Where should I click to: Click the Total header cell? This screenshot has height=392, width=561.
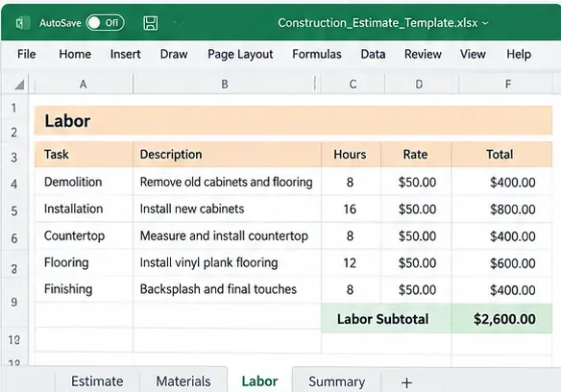(501, 155)
